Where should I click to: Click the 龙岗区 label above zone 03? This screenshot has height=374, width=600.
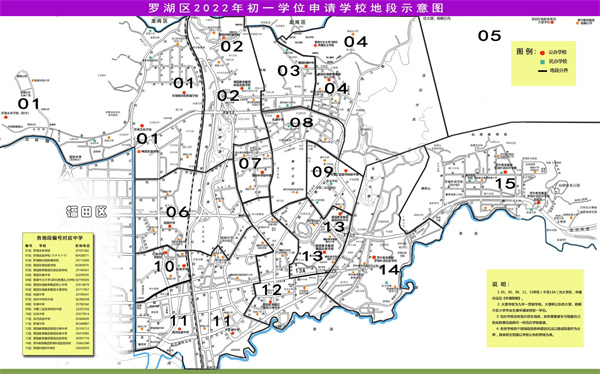pos(298,23)
